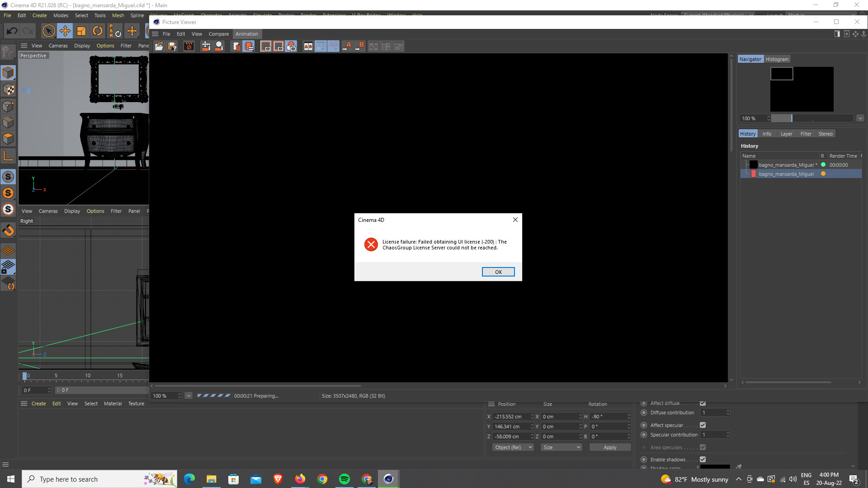The width and height of the screenshot is (868, 488).
Task: Click the Apply button in coordinates panel
Action: 610,447
